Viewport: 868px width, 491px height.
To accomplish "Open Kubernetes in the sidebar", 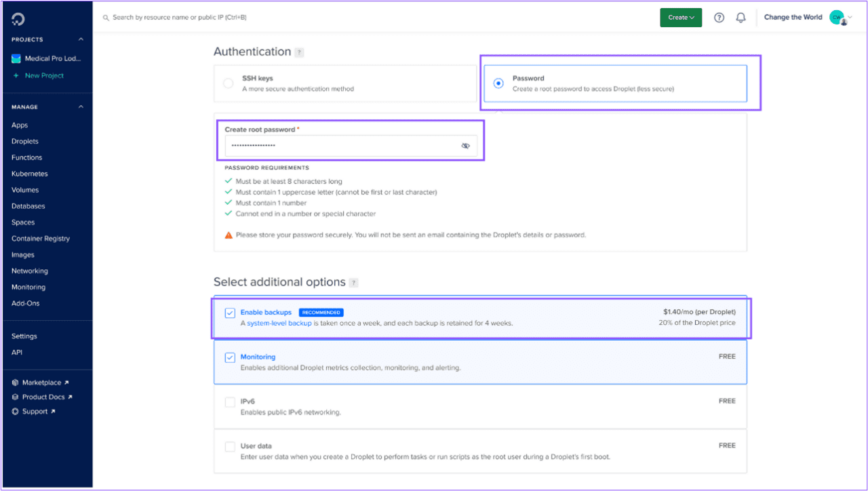I will (31, 174).
